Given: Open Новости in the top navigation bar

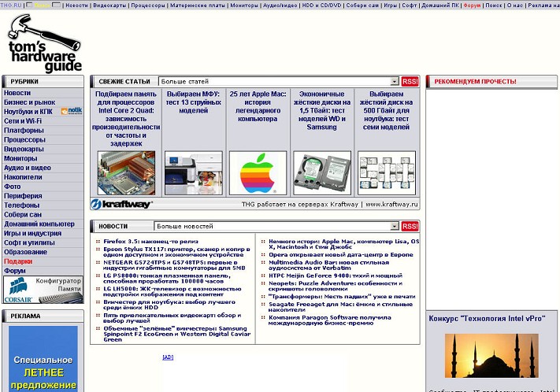Looking at the screenshot, I should [76, 6].
